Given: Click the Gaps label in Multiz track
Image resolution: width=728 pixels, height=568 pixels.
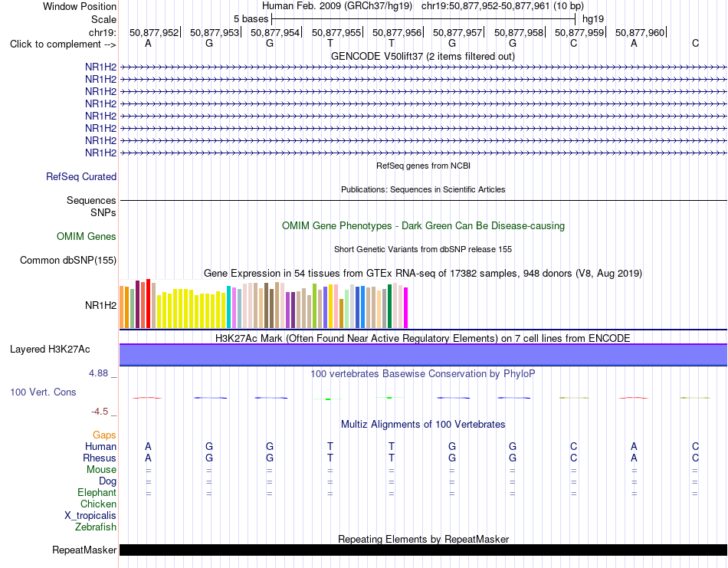Looking at the screenshot, I should (104, 435).
